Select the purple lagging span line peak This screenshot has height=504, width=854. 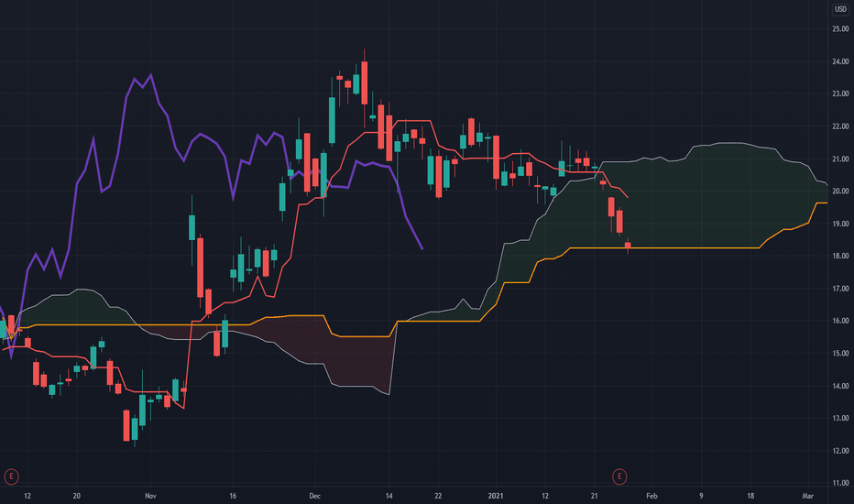[x=151, y=75]
